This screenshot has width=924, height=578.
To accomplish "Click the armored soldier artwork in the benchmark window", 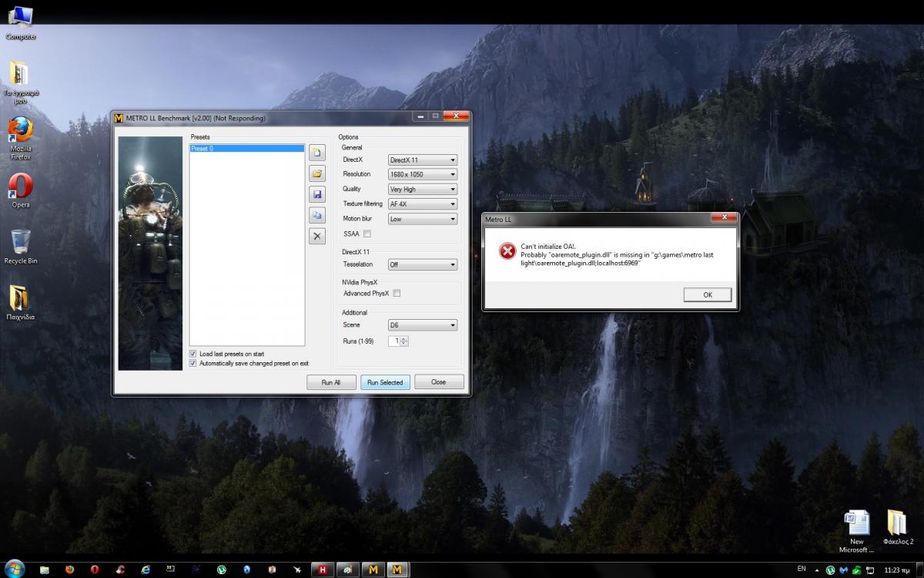I will [151, 252].
